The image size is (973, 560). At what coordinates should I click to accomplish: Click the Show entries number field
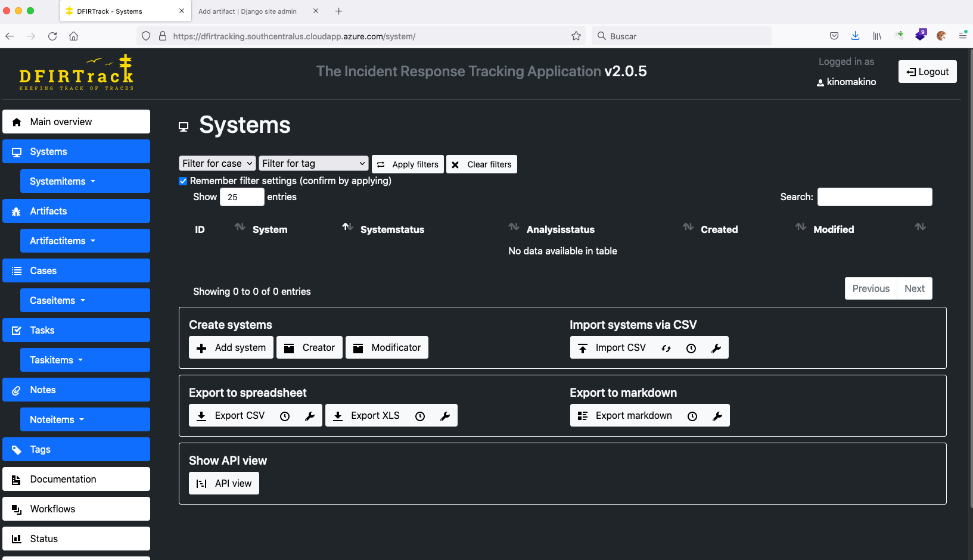[241, 197]
